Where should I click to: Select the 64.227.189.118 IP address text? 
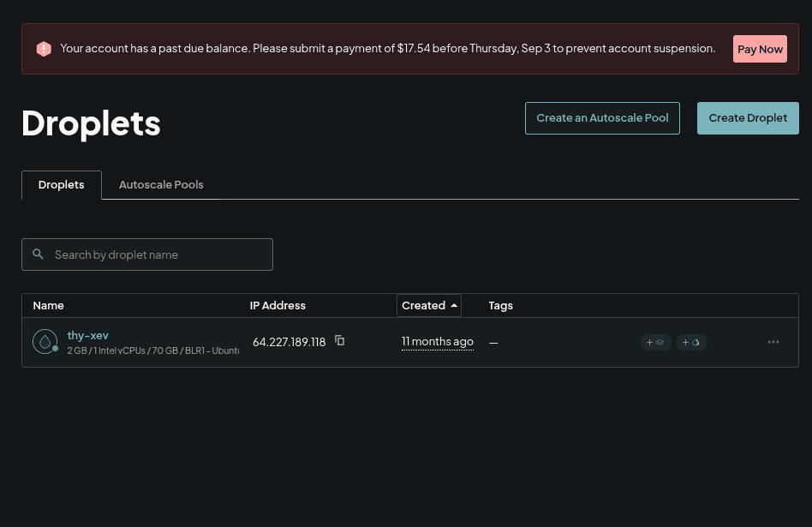289,342
